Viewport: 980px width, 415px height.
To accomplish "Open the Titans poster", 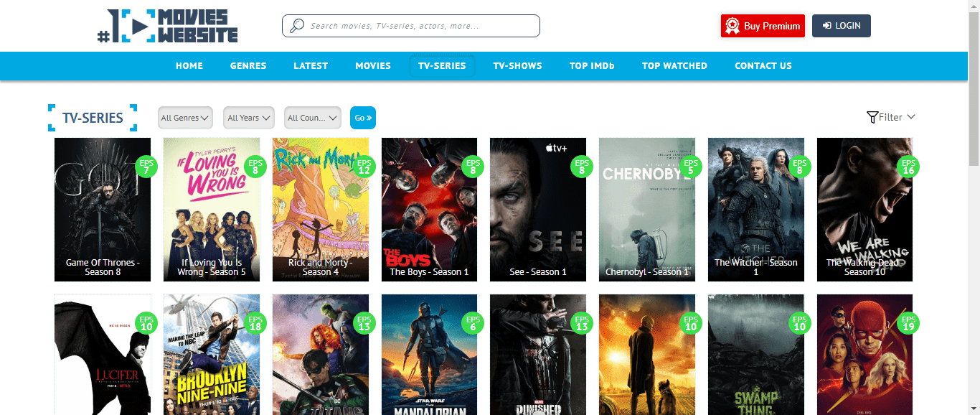I will (321, 355).
